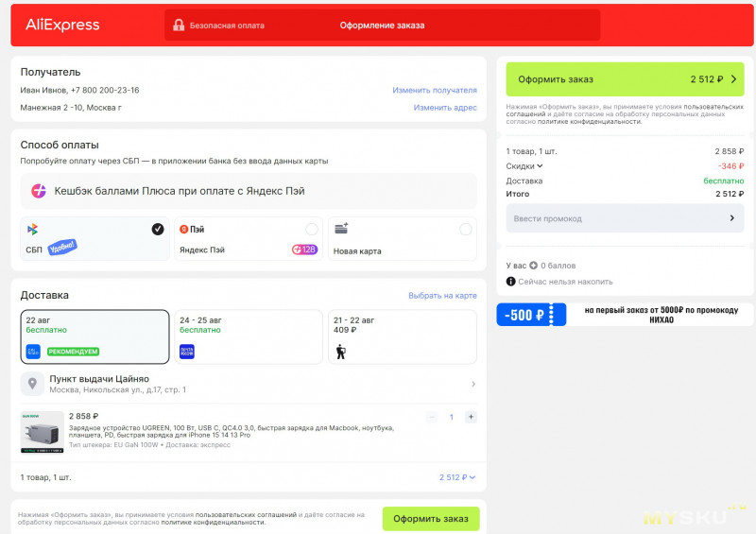Click bottom 'Оформить заказ' button
Screen dimensions: 756x534
click(x=431, y=519)
